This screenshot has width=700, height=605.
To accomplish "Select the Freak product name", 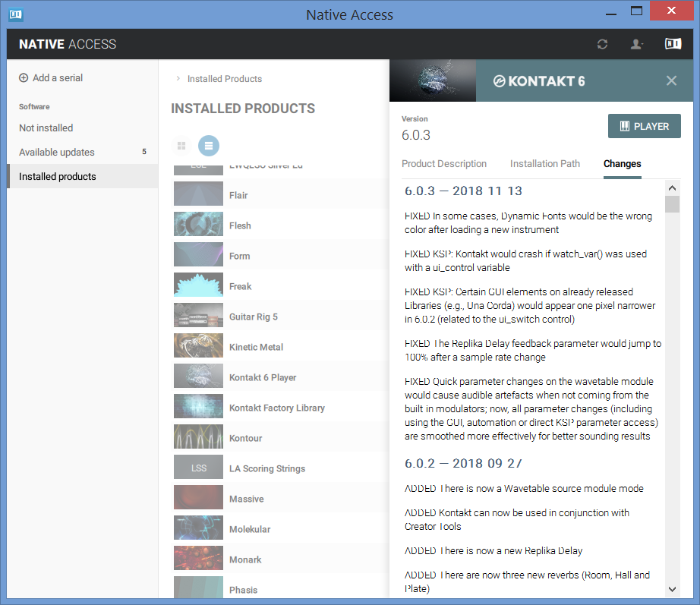I will click(240, 287).
